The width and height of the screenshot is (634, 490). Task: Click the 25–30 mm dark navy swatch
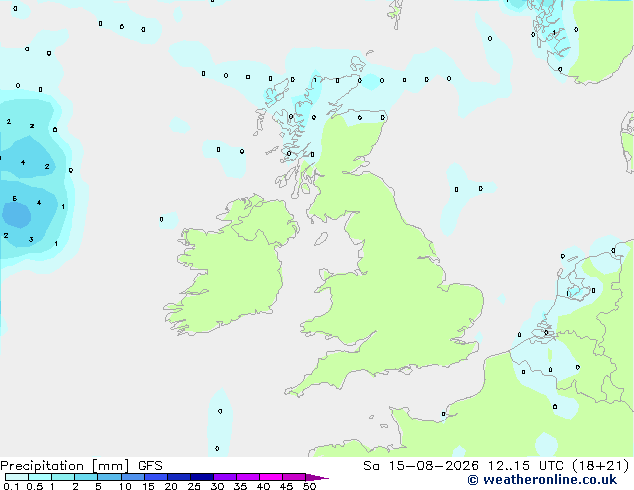coord(202,477)
